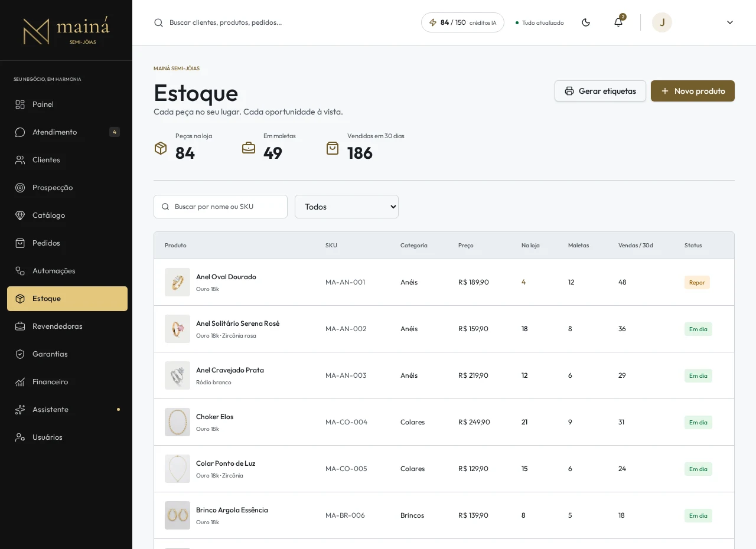This screenshot has width=756, height=549.
Task: Open the Painel dashboard icon
Action: tap(20, 104)
